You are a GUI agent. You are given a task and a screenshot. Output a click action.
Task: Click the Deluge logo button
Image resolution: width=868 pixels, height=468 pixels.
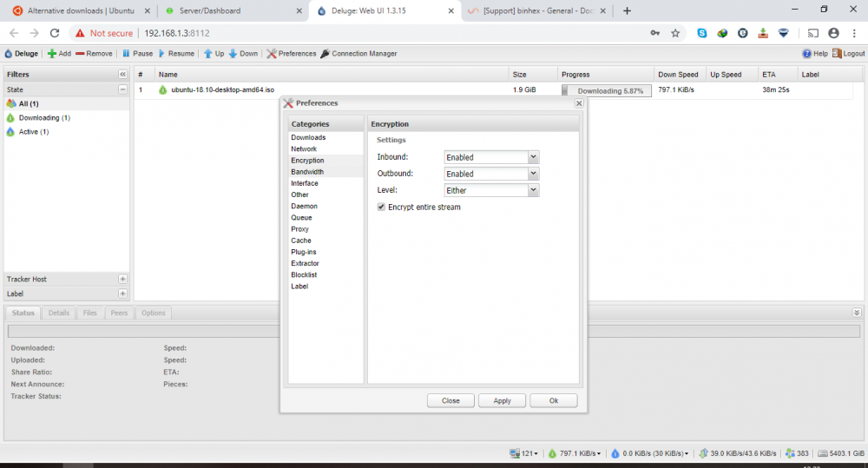[22, 54]
